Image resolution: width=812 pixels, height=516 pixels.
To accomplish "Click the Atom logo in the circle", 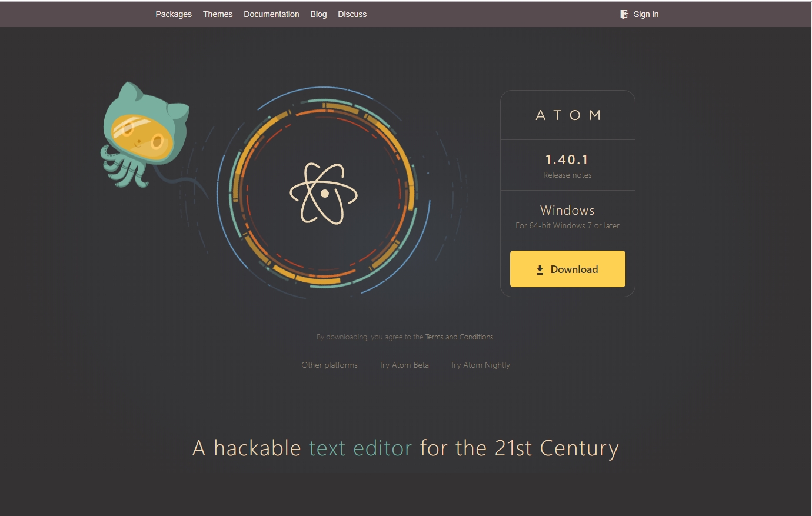I will point(324,193).
